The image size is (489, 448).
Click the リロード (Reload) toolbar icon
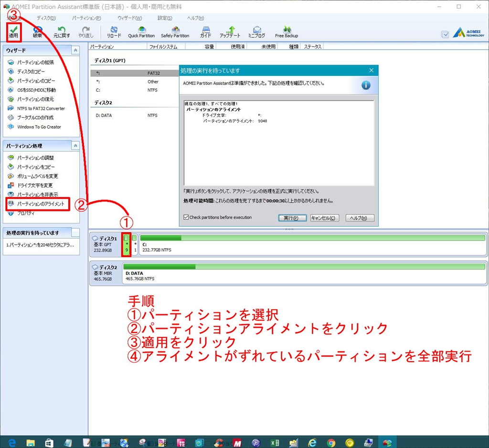(114, 32)
